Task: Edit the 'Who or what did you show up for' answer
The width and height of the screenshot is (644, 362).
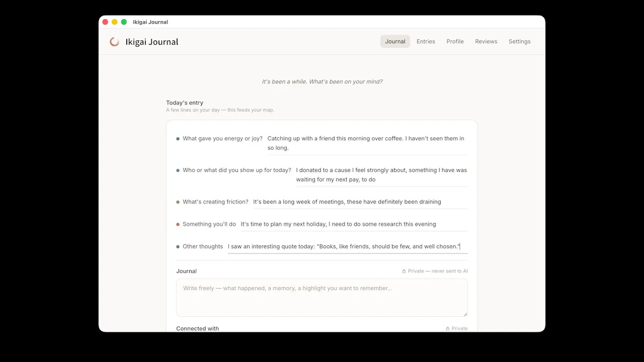Action: tap(382, 175)
